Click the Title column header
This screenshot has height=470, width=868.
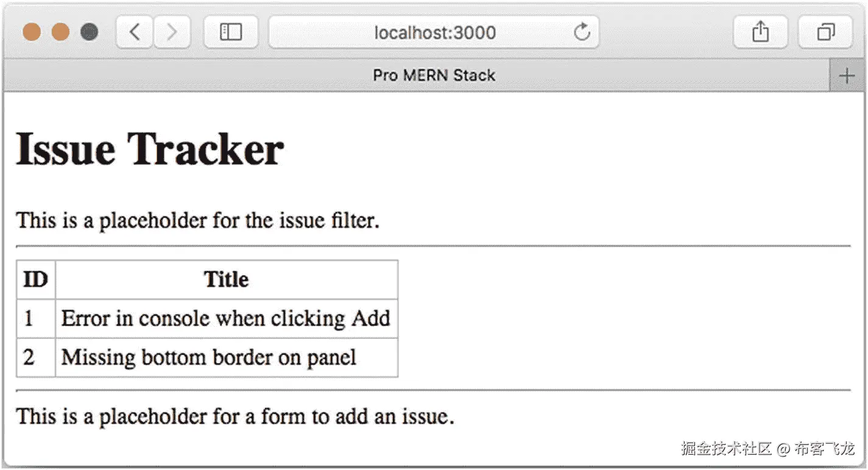point(227,280)
